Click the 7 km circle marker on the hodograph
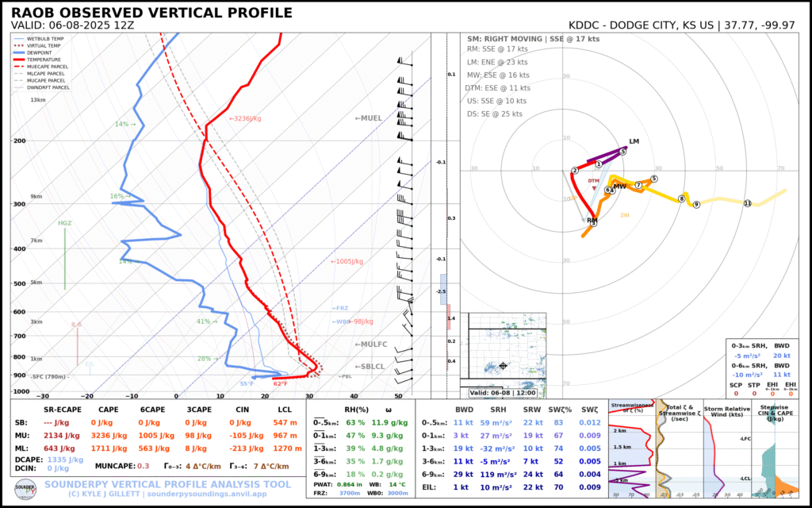812x508 pixels. click(638, 185)
